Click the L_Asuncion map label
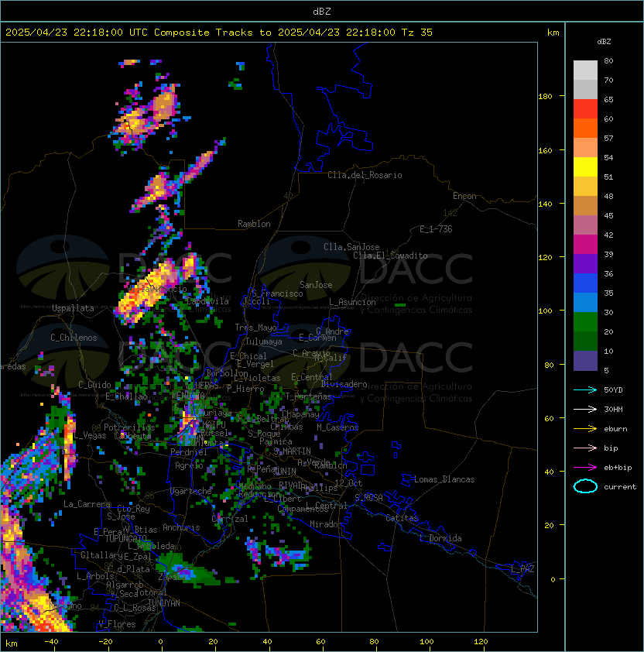 click(x=352, y=302)
